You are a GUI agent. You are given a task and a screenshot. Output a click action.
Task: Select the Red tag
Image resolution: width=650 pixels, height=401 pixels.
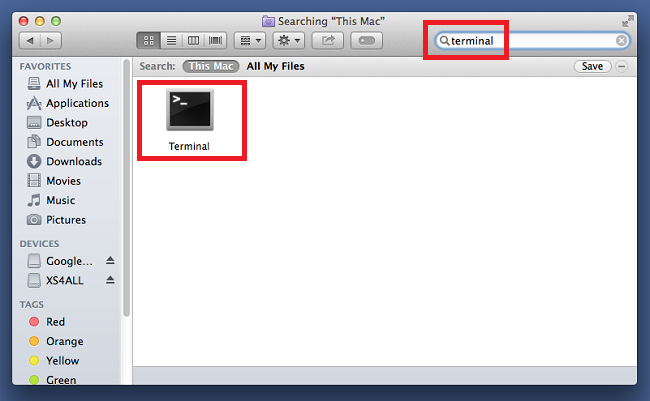click(55, 322)
